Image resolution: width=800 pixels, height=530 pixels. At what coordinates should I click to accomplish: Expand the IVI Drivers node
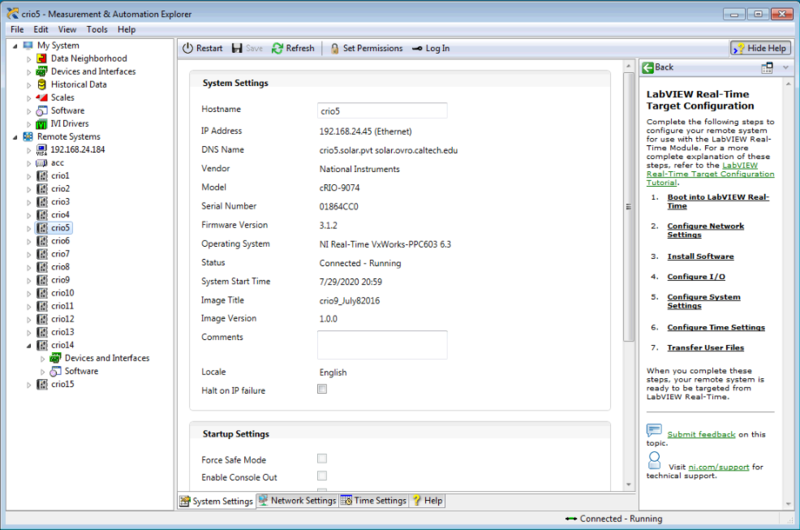29,124
